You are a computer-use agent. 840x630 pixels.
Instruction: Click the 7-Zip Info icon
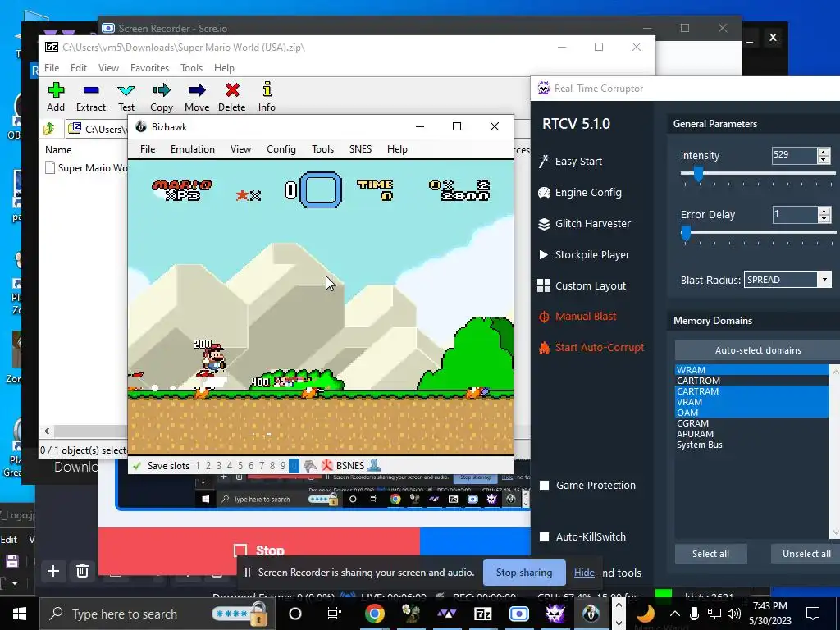click(267, 89)
